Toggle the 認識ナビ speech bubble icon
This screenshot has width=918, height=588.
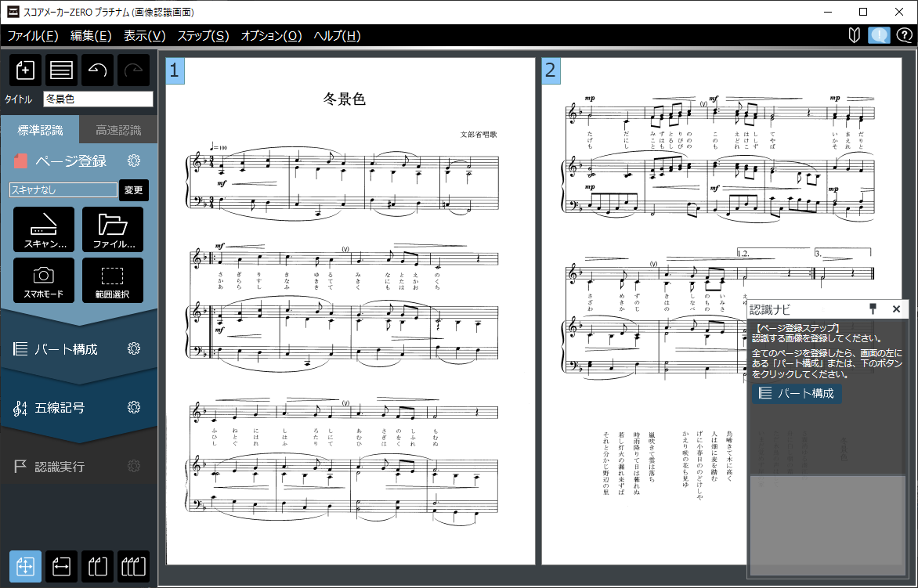pos(879,35)
